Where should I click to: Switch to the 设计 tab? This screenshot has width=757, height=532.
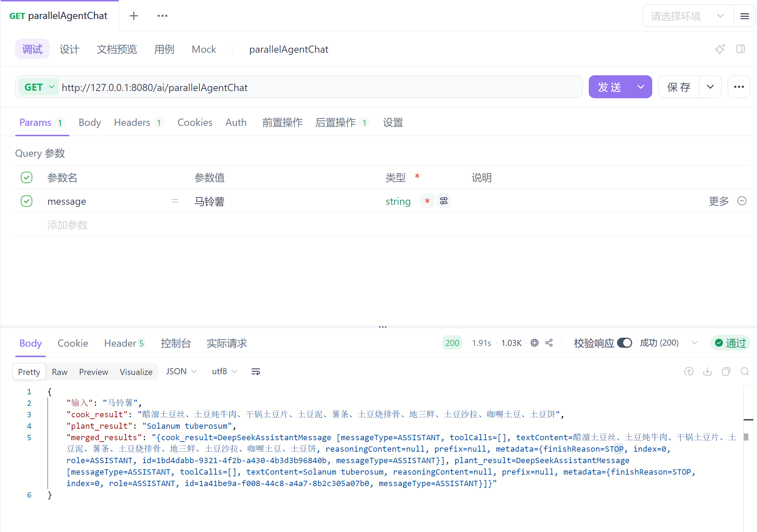point(70,49)
